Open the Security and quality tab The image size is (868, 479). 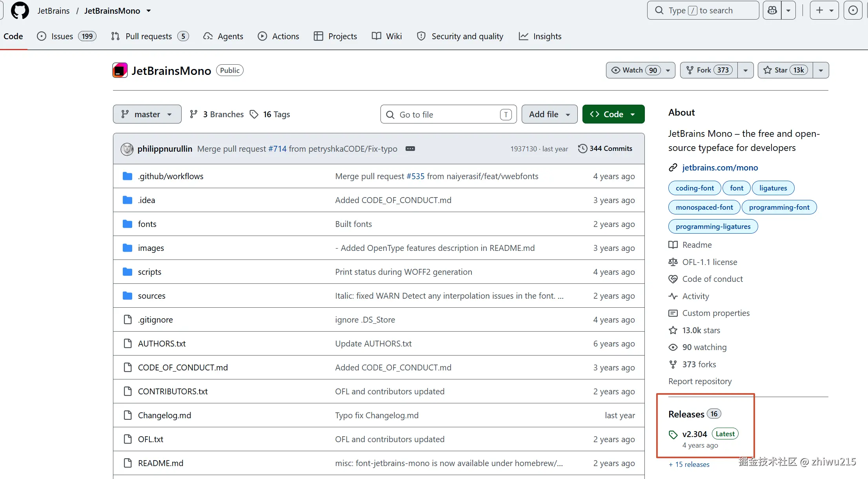point(460,36)
